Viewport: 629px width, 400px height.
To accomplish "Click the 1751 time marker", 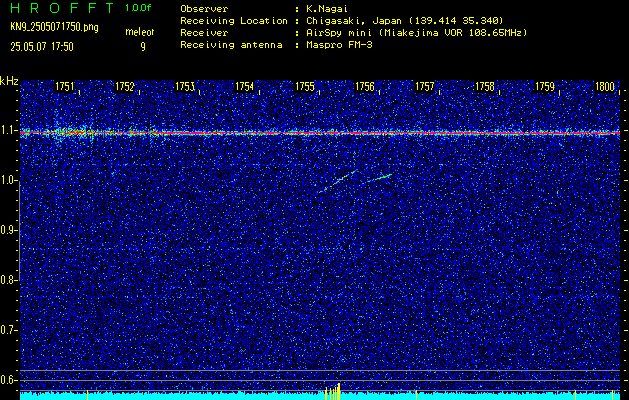I will (65, 86).
